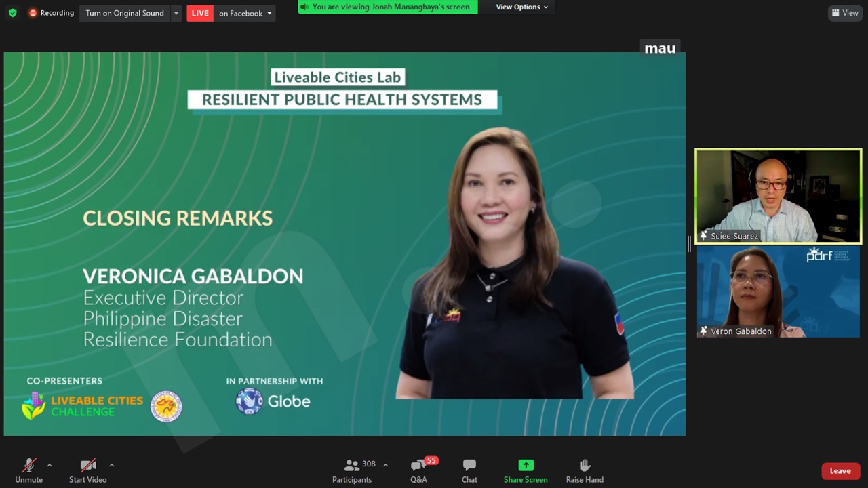Click the green Share Screen button
This screenshot has width=868, height=488.
(526, 470)
